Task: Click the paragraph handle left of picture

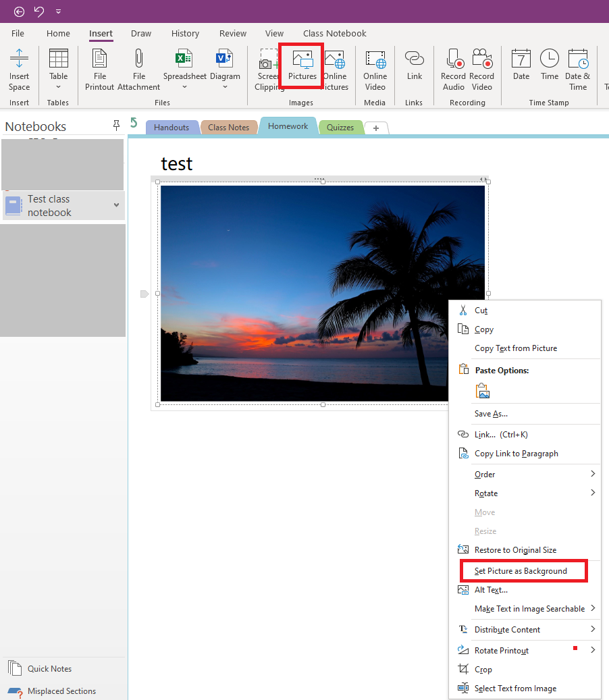Action: pos(144,294)
